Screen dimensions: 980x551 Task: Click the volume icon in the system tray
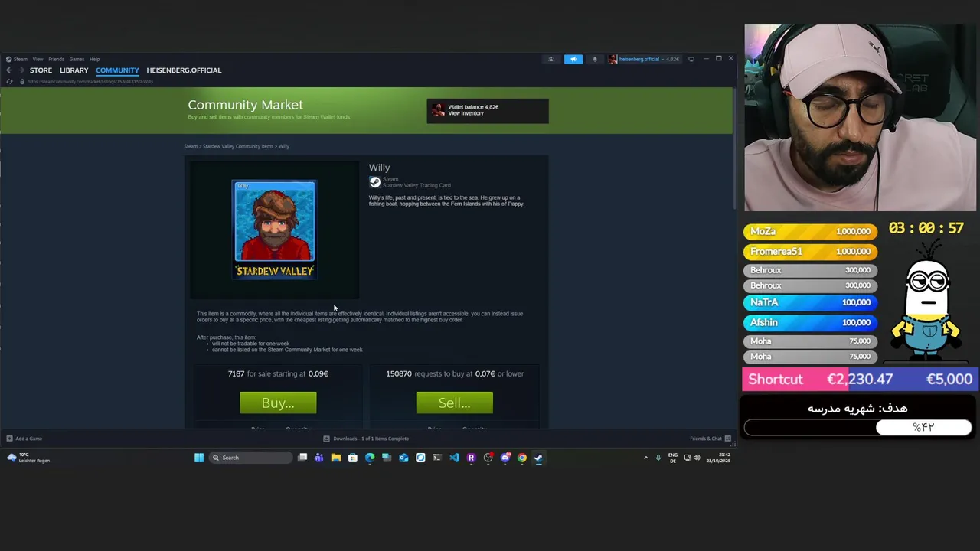click(x=697, y=458)
